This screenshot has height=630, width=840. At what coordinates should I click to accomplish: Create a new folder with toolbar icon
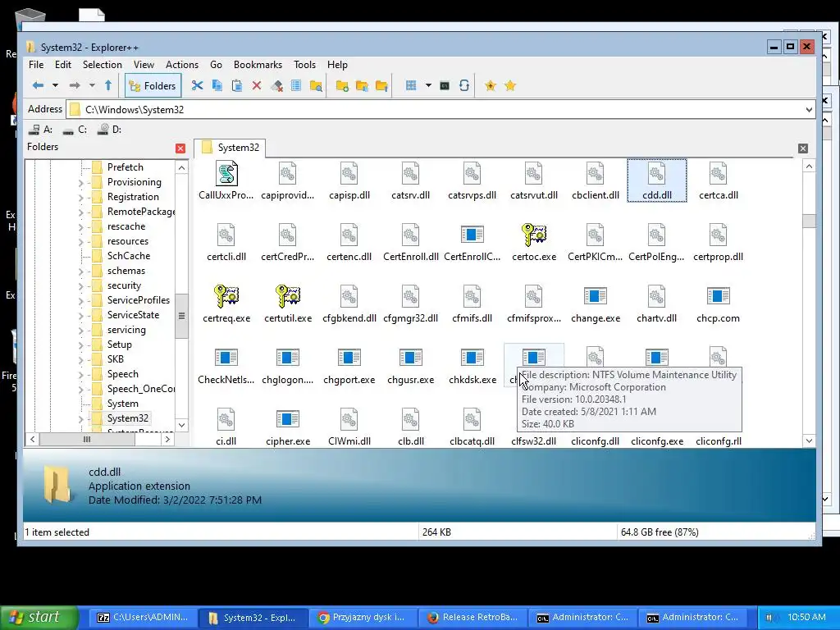(342, 85)
